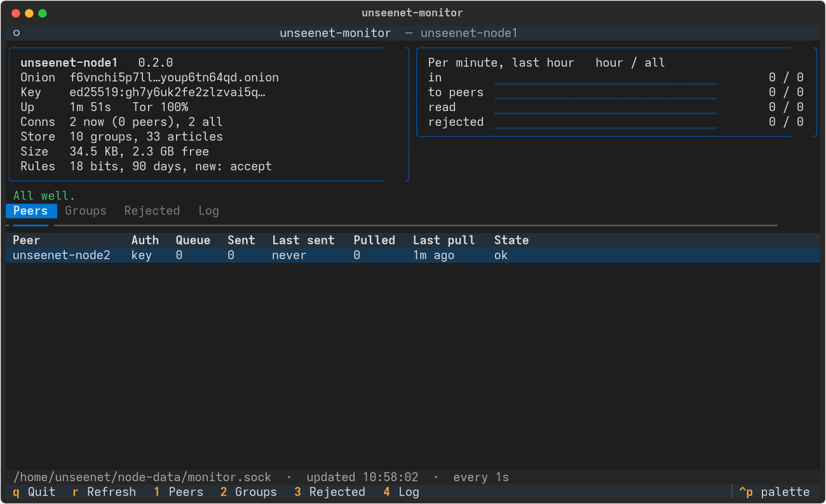Click the Onion address line
826x504 pixels.
150,77
